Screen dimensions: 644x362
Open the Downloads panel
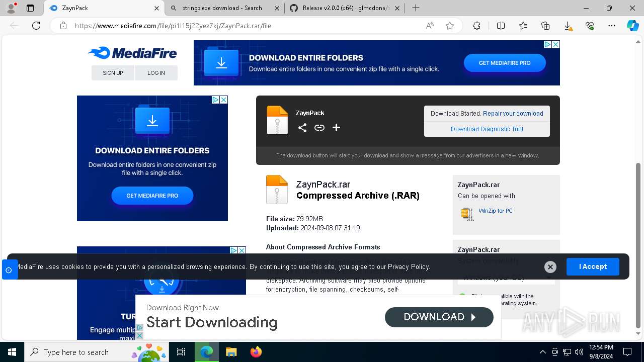tap(568, 26)
